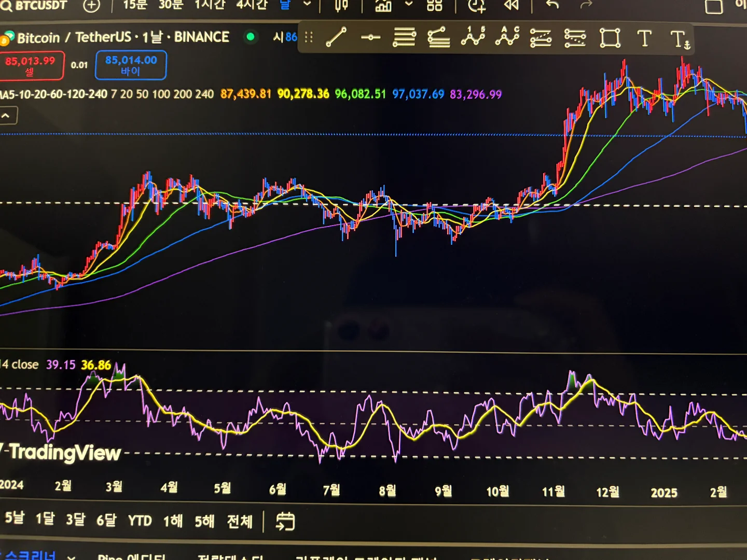747x560 pixels.
Task: Click the purple 83,296.99 MA value
Action: tap(476, 94)
